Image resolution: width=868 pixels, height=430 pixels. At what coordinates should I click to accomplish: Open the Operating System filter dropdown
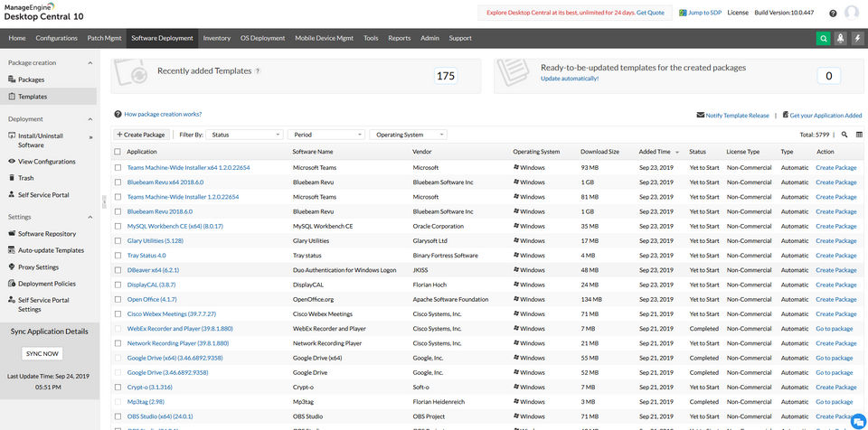pyautogui.click(x=409, y=135)
